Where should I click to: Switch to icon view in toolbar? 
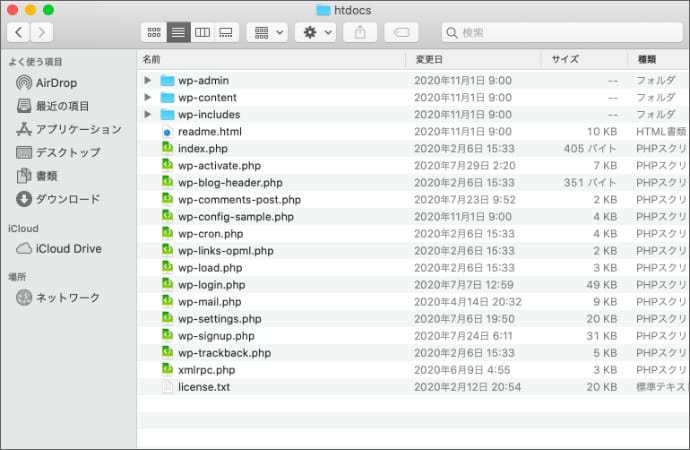coord(153,33)
